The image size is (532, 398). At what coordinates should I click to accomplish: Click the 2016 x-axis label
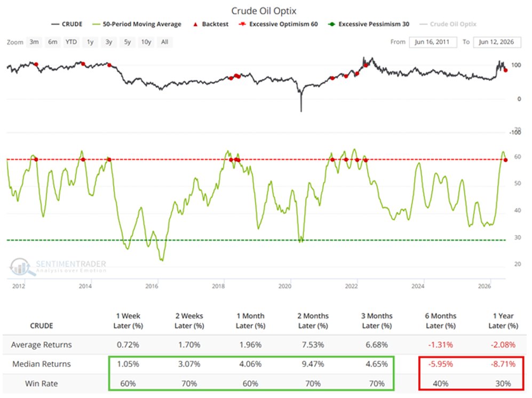[152, 286]
